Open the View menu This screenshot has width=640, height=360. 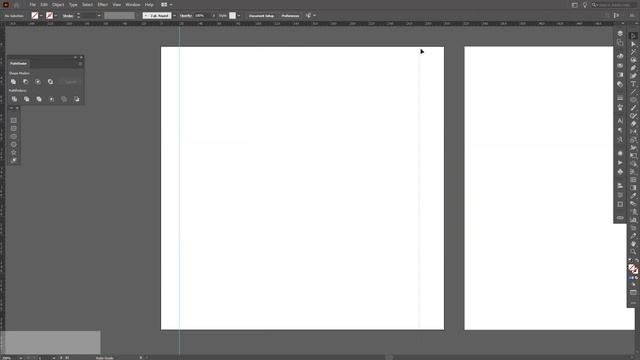click(117, 4)
